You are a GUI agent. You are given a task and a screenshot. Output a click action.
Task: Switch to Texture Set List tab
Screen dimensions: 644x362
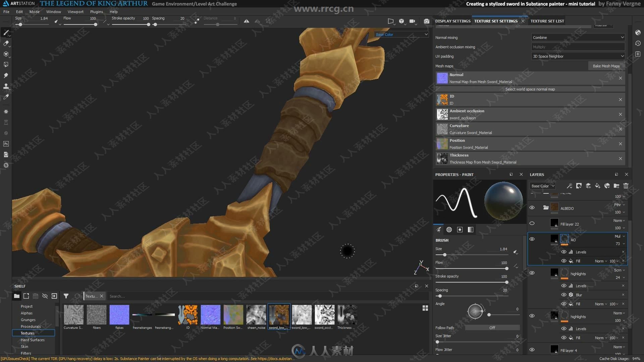tap(547, 21)
